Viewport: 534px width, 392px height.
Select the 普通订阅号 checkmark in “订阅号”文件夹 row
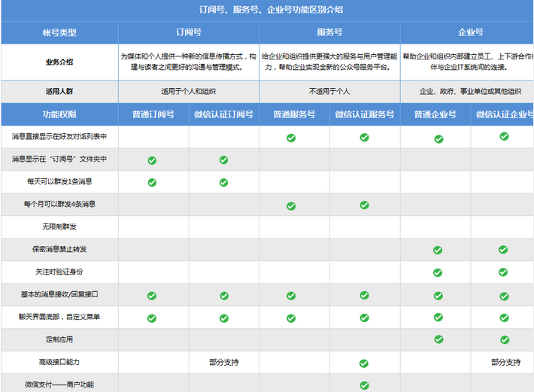click(x=152, y=160)
